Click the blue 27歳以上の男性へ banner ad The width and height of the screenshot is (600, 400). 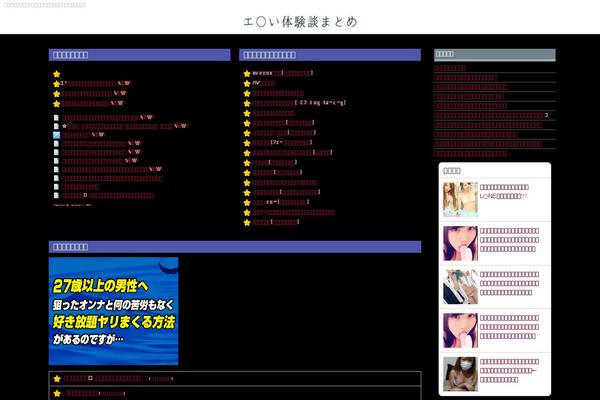pyautogui.click(x=113, y=311)
